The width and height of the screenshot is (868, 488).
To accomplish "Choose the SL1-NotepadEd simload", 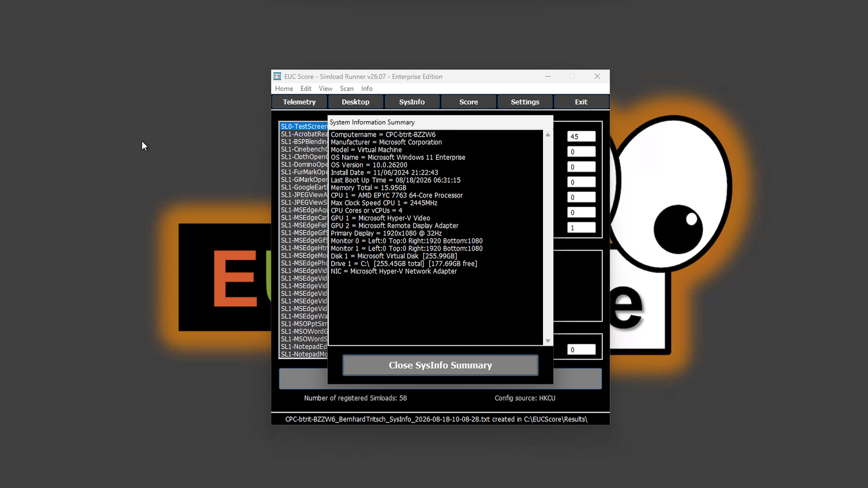I will tap(304, 346).
